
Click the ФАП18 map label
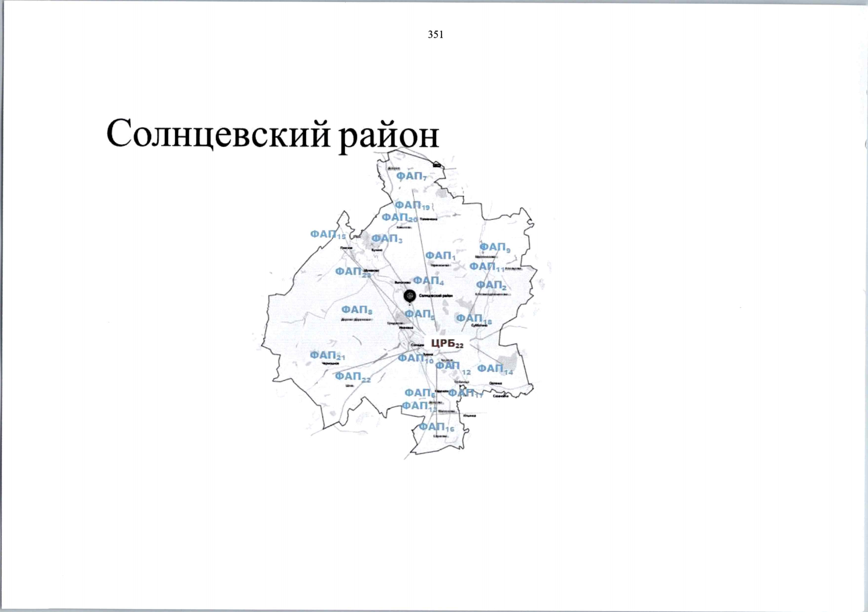click(474, 319)
